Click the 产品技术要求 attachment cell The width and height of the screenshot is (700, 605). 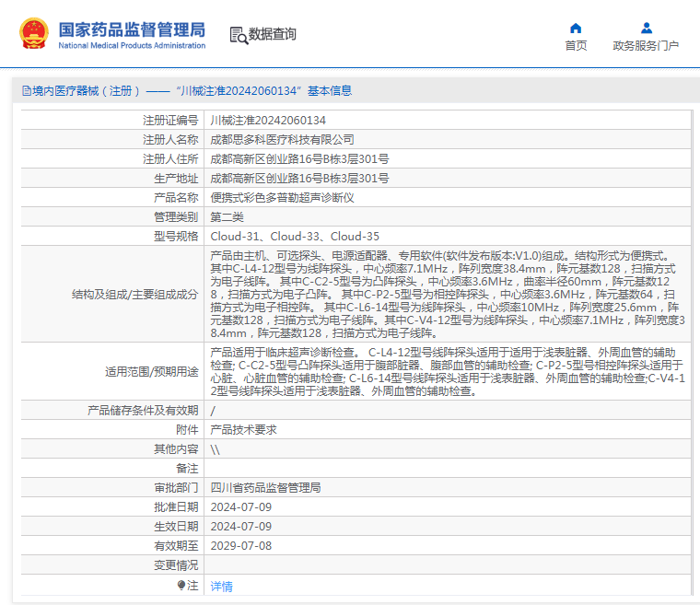point(243,429)
